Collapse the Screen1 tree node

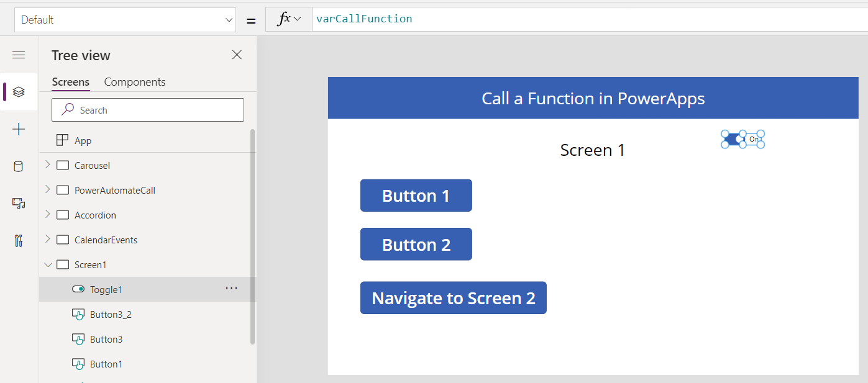(48, 264)
